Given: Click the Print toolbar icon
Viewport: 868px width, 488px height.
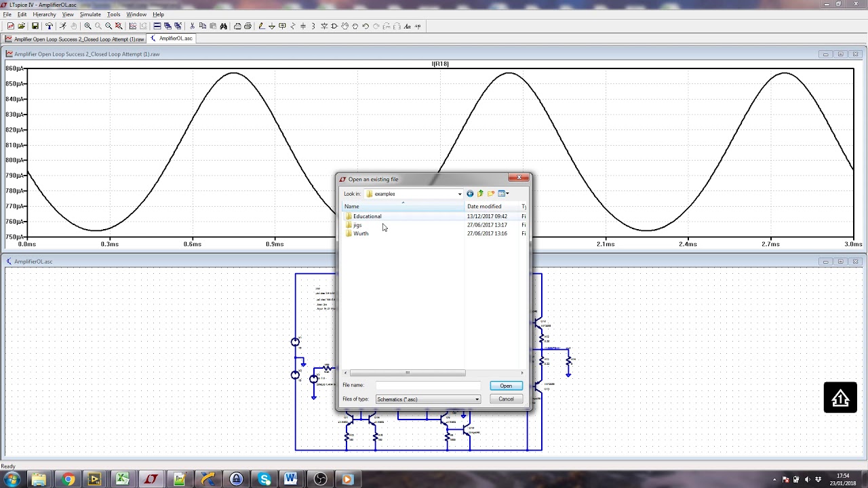Looking at the screenshot, I should coord(248,26).
